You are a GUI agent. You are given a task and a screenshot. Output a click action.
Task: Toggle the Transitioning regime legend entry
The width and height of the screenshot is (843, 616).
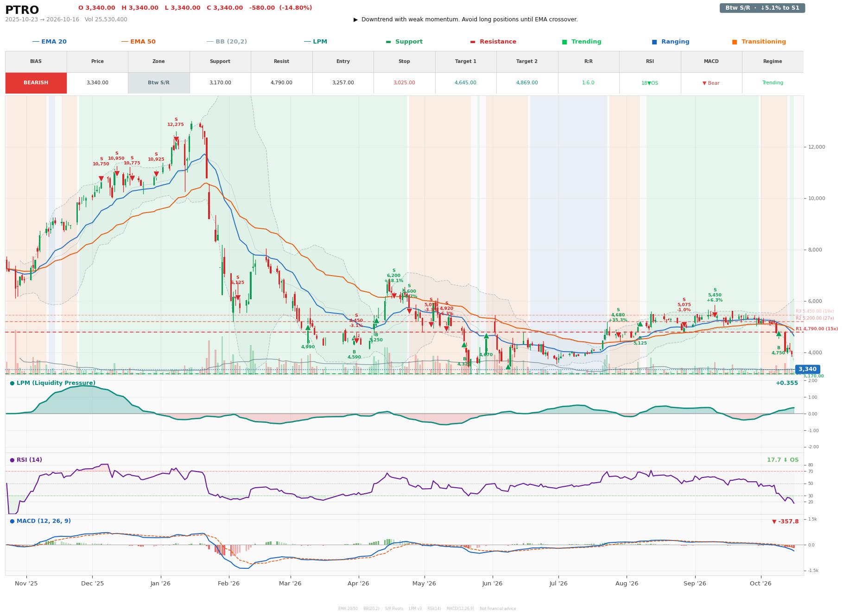coord(759,42)
